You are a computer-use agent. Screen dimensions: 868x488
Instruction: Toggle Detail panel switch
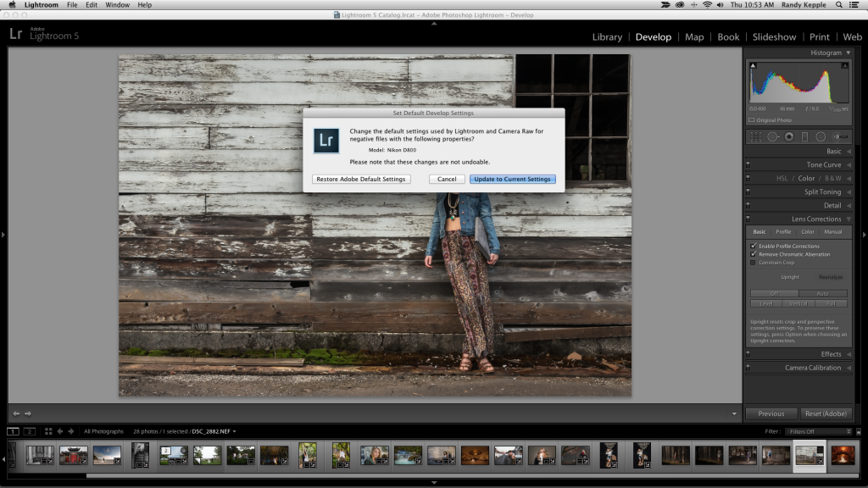[x=748, y=205]
